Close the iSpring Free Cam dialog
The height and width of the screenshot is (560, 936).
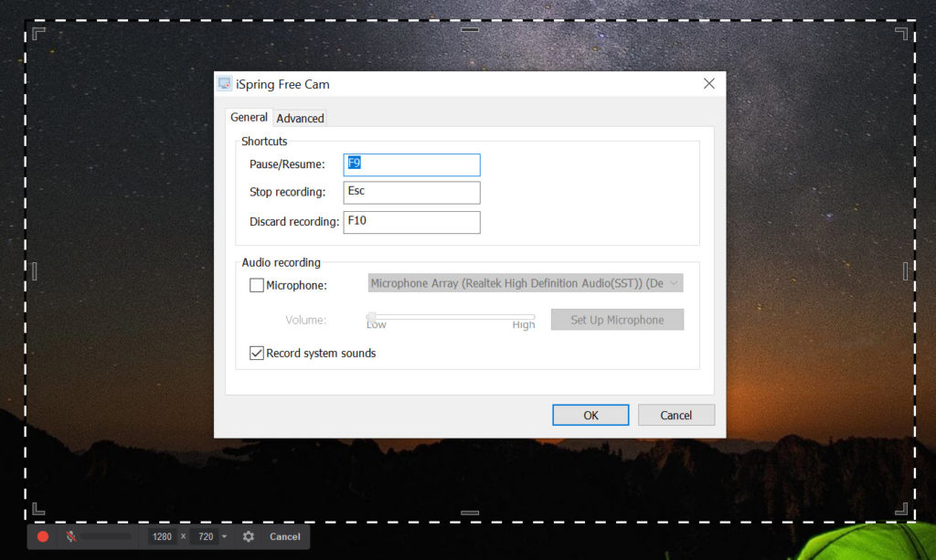(x=708, y=83)
